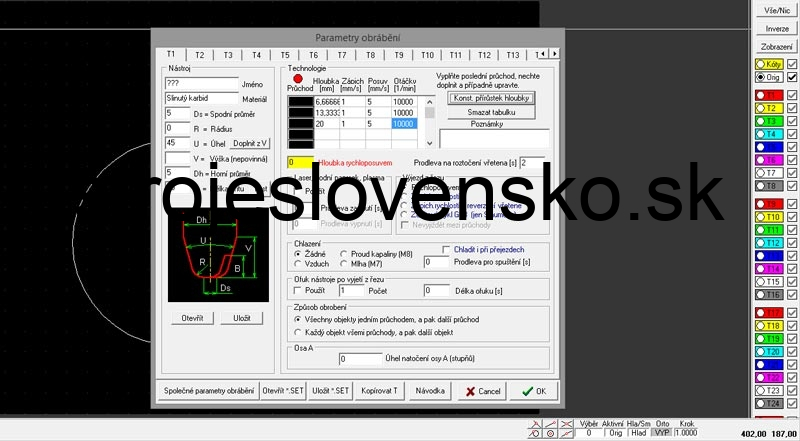Click the U úhel field with 45
The height and width of the screenshot is (441, 800).
pos(178,143)
